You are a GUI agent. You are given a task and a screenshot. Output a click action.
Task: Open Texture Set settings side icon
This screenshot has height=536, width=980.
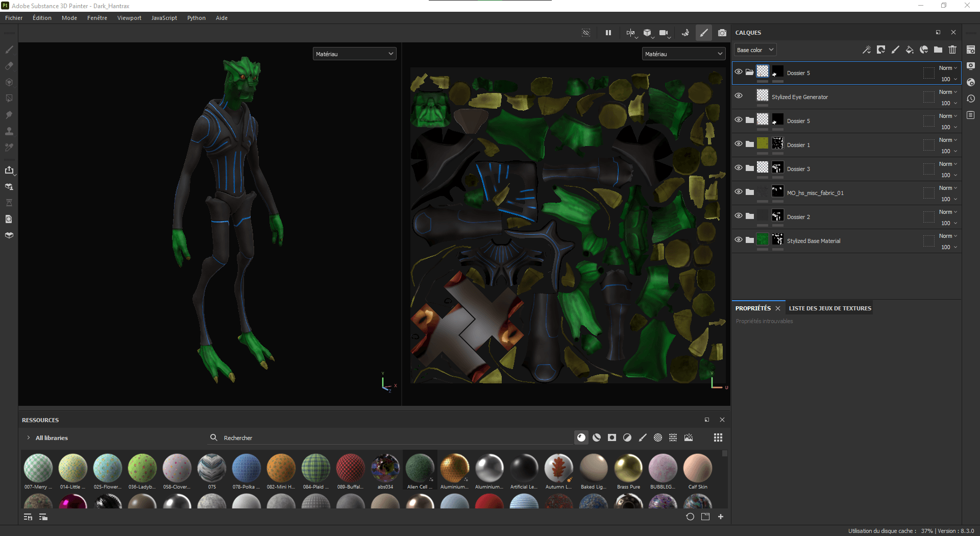[x=971, y=50]
